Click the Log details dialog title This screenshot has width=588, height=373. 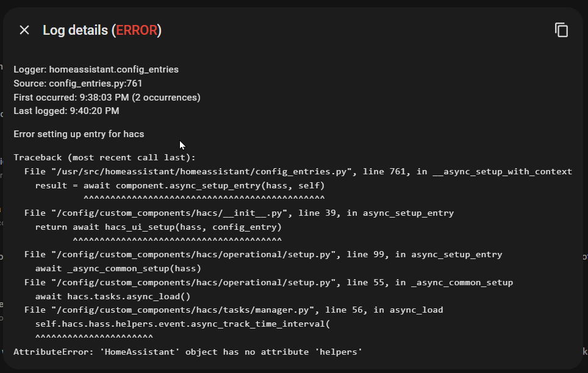coord(76,30)
